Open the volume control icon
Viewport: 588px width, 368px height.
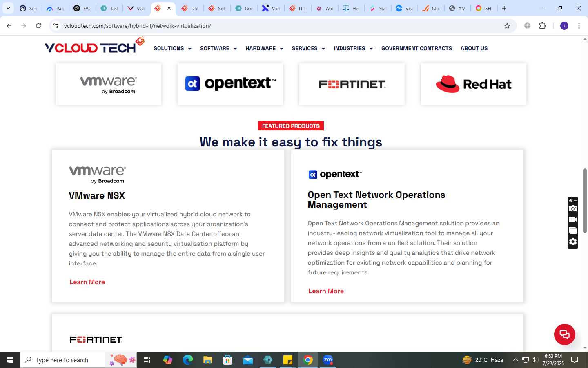535,360
